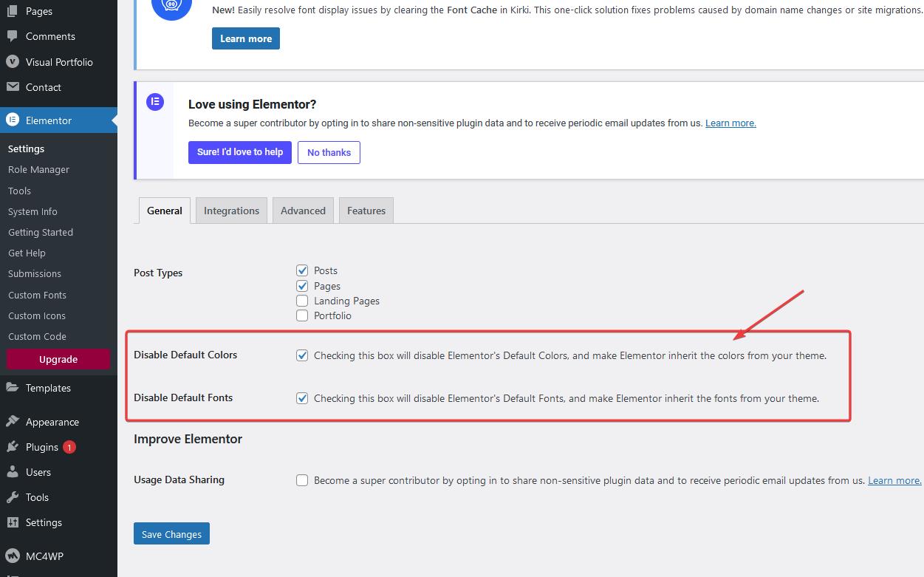Click the Users label in the sidebar menu
The width and height of the screenshot is (924, 577).
coord(38,472)
